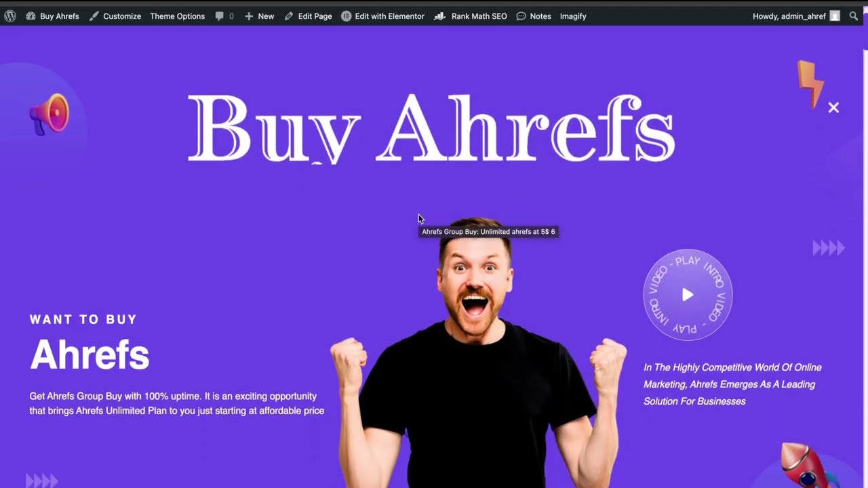Click the bold Ahrefs heading
The width and height of the screenshot is (868, 488).
click(x=90, y=354)
